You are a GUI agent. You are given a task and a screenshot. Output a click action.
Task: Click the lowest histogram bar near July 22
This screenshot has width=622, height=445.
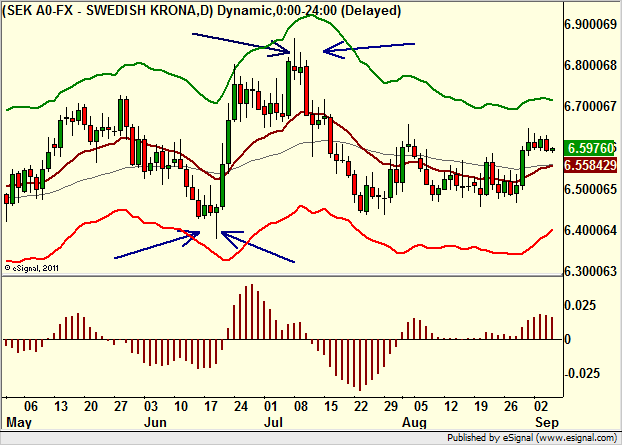coord(360,365)
